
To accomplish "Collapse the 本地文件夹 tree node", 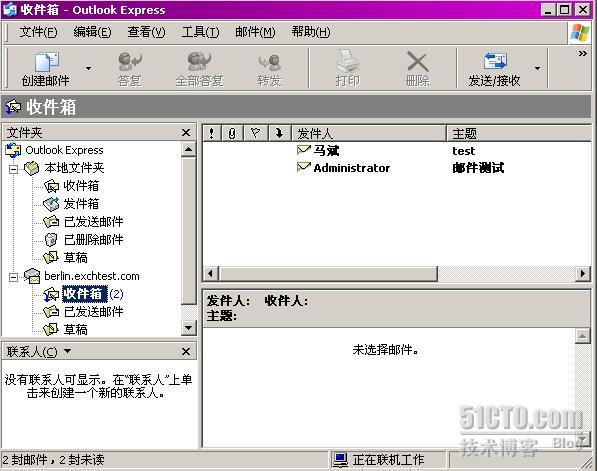I will 13,168.
